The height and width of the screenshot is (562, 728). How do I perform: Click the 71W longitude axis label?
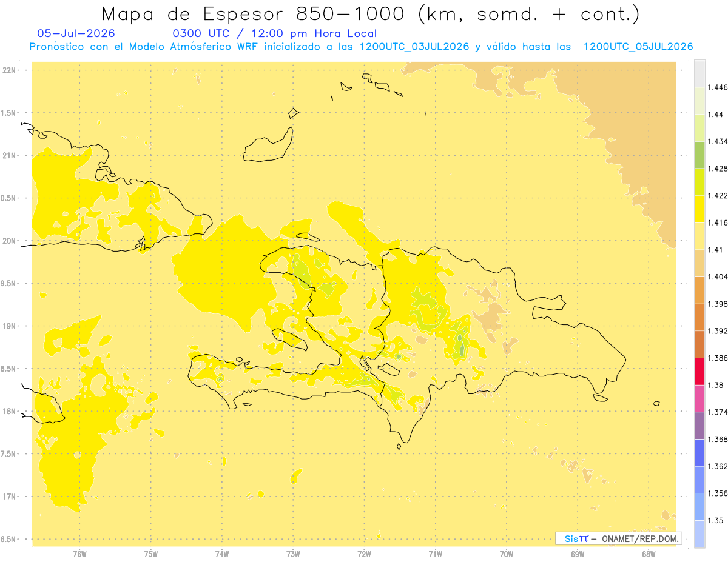point(435,554)
